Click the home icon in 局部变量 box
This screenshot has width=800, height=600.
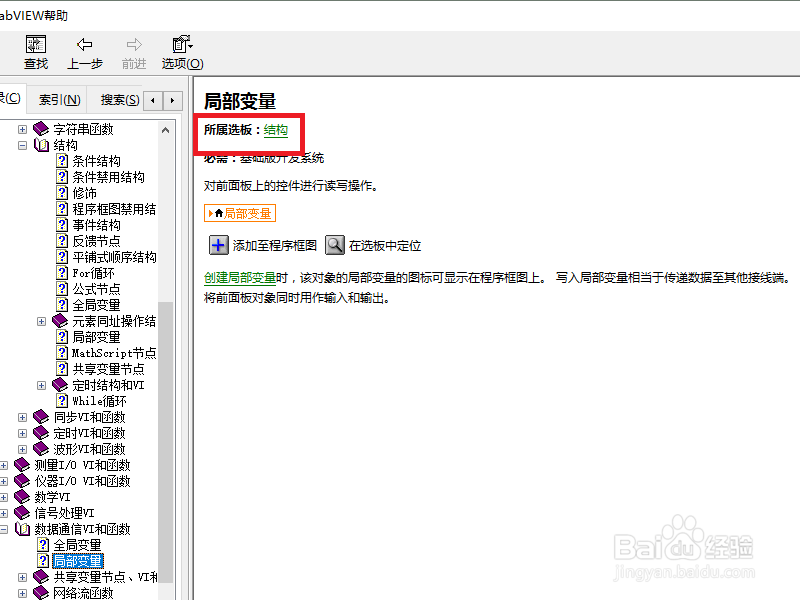pyautogui.click(x=219, y=213)
